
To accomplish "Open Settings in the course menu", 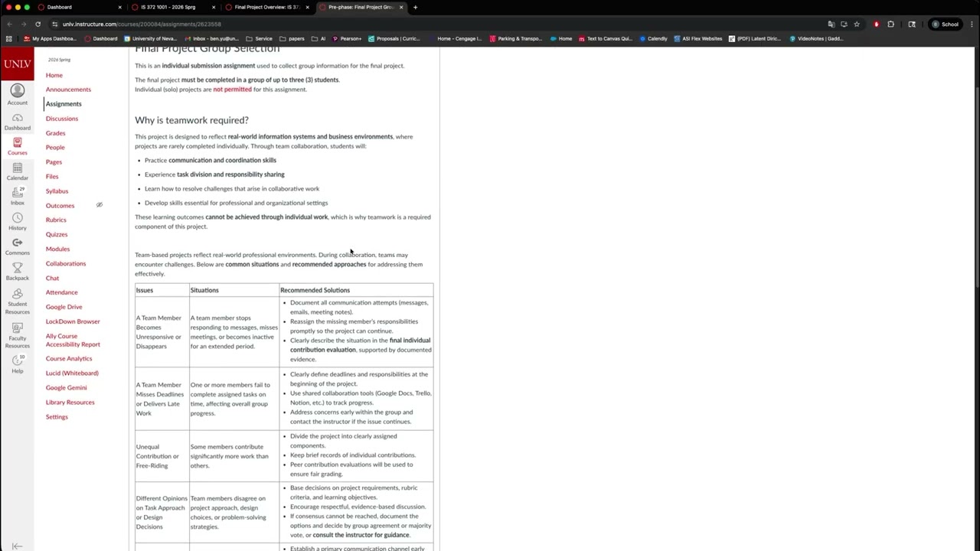I will pos(57,416).
